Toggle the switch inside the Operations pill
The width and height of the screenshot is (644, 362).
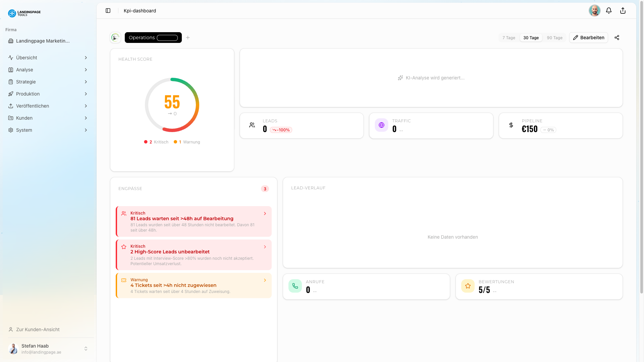click(x=167, y=38)
